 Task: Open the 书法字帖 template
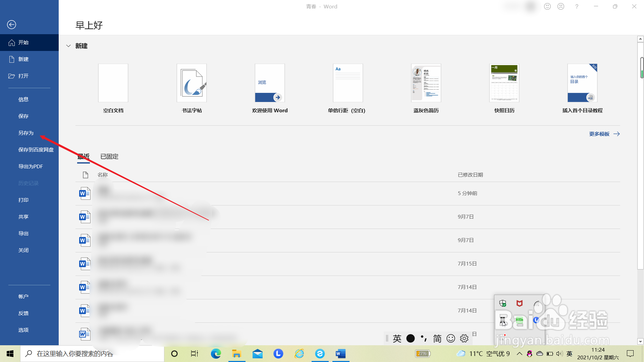(x=192, y=83)
